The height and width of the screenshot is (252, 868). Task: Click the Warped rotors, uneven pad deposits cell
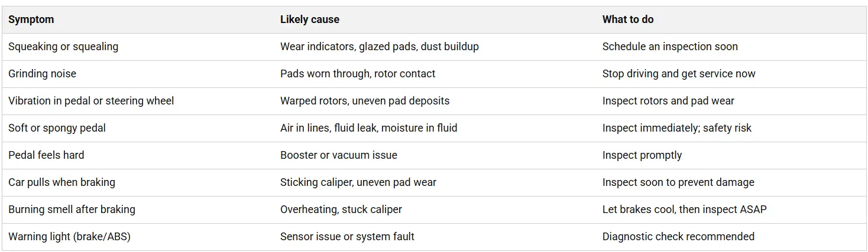click(x=364, y=101)
